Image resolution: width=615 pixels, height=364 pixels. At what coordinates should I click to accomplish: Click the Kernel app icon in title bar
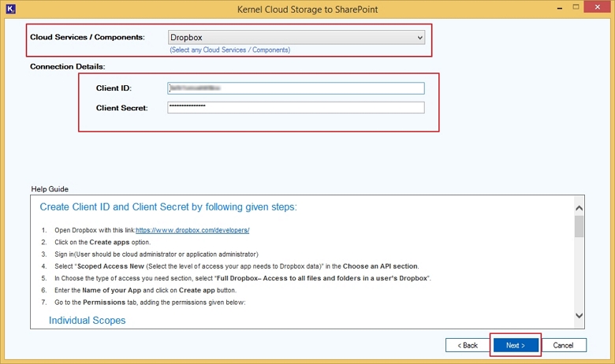[10, 9]
